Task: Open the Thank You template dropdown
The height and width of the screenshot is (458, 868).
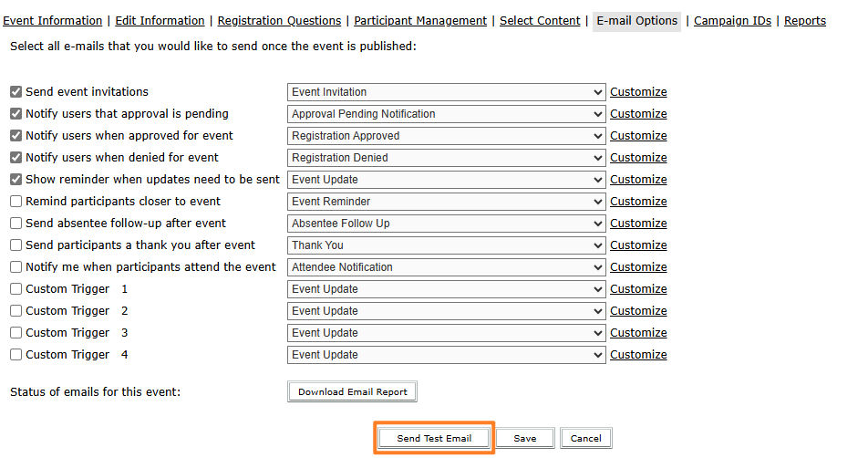Action: pyautogui.click(x=446, y=245)
